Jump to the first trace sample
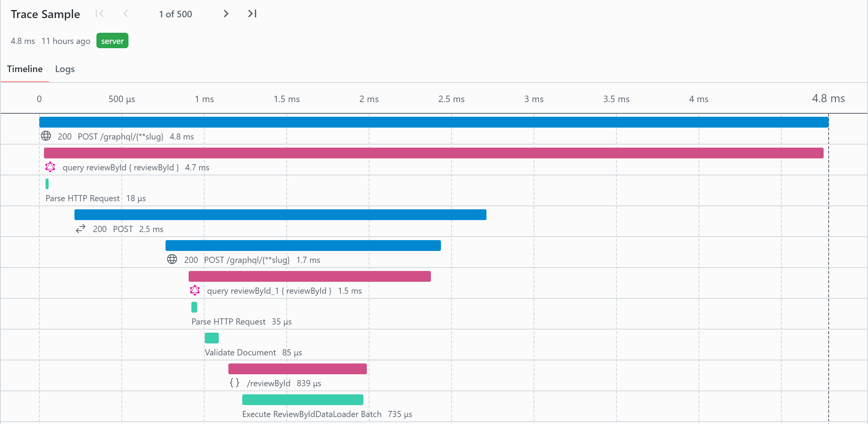The height and width of the screenshot is (424, 868). (x=100, y=14)
